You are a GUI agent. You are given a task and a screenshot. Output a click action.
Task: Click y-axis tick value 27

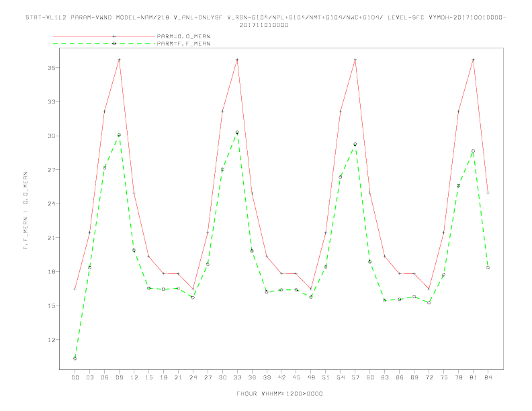[51, 170]
